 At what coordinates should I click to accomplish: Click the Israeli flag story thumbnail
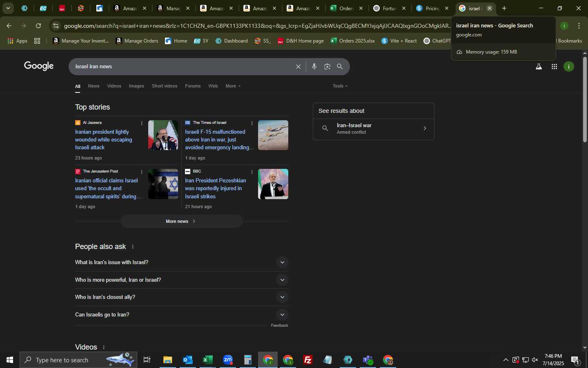pos(163,184)
